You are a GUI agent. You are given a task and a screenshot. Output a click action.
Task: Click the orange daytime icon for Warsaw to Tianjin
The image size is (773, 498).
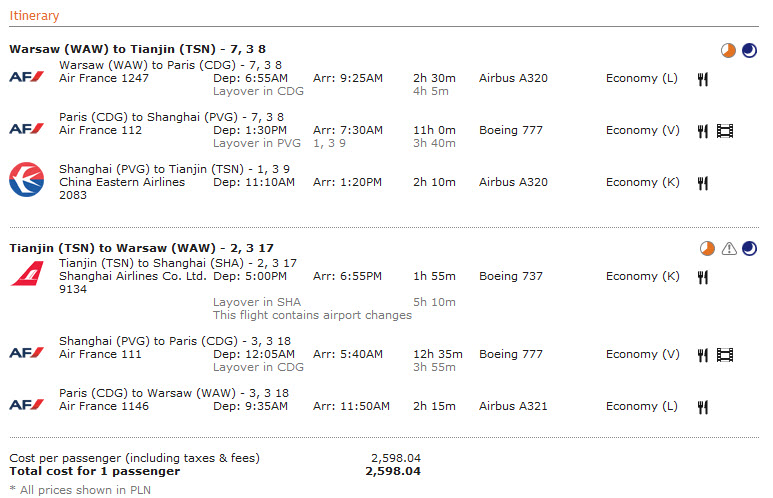tap(728, 50)
